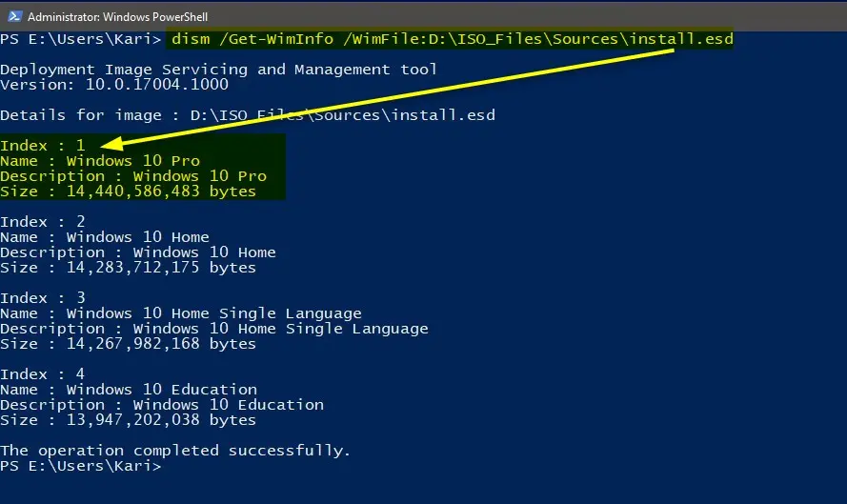Click the PowerShell icon in the title bar
Image resolution: width=847 pixels, height=504 pixels.
click(13, 16)
